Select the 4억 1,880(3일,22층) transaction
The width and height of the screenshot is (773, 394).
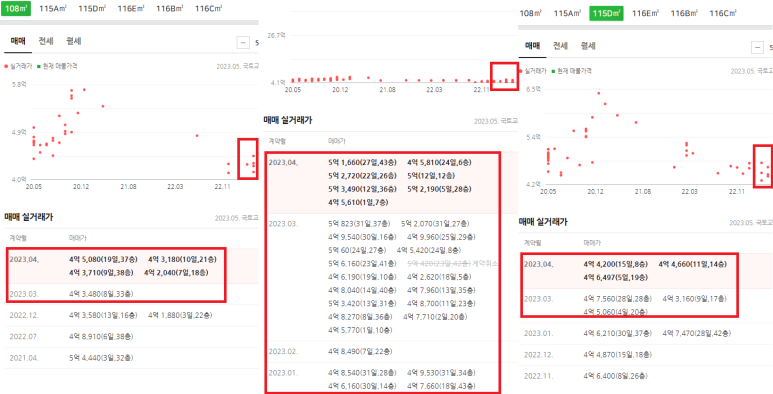point(180,315)
